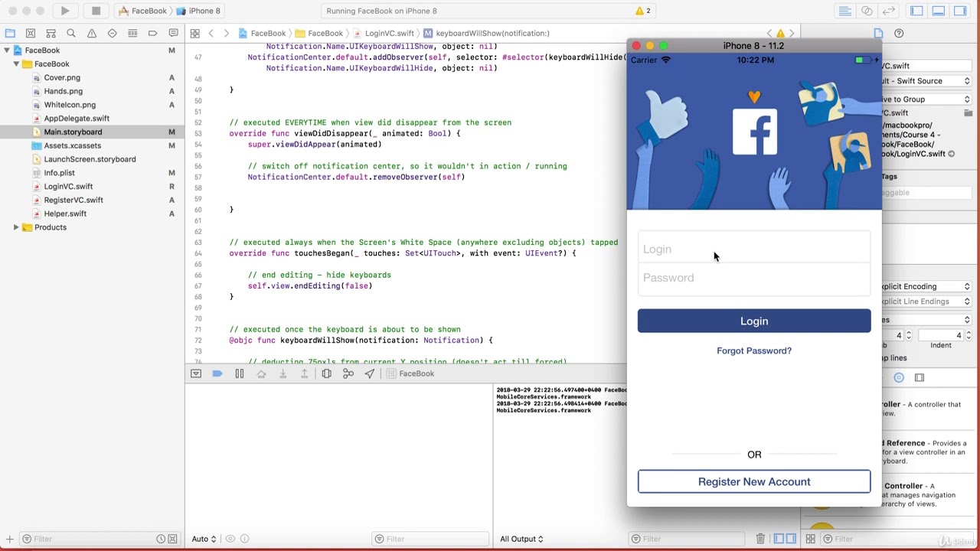This screenshot has width=980, height=551.
Task: Open the iPhone 8 scheme destination
Action: [198, 11]
